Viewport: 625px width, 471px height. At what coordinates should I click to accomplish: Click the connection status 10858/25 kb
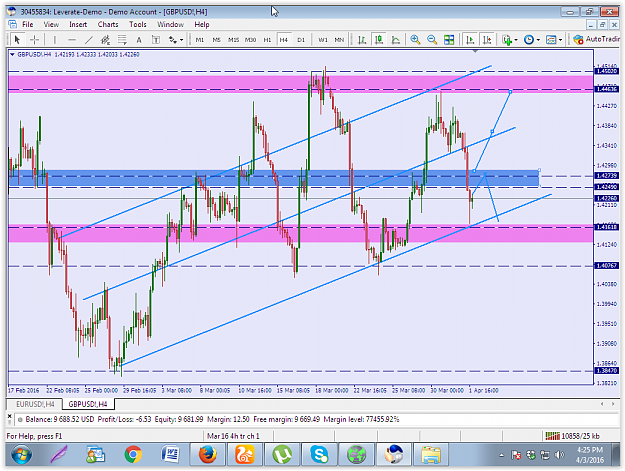pyautogui.click(x=572, y=436)
